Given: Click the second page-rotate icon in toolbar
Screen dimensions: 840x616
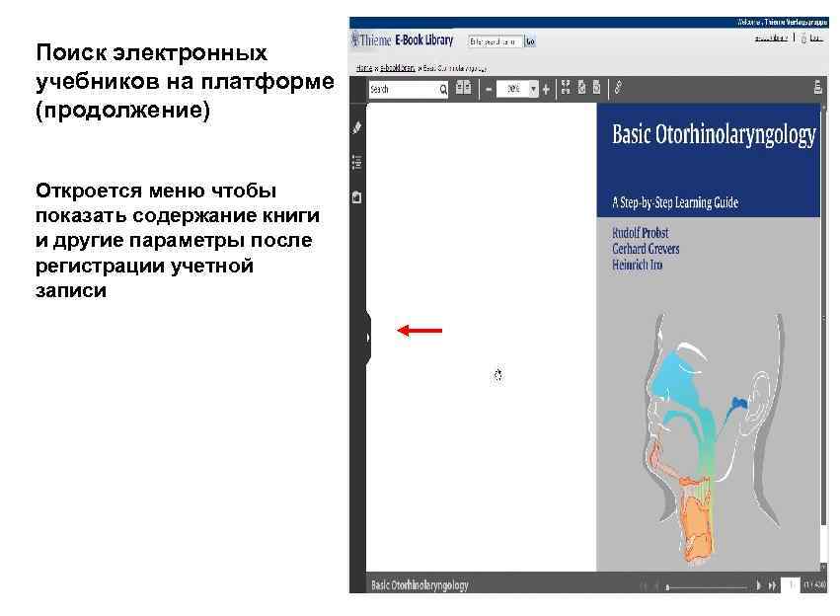Looking at the screenshot, I should coord(597,88).
